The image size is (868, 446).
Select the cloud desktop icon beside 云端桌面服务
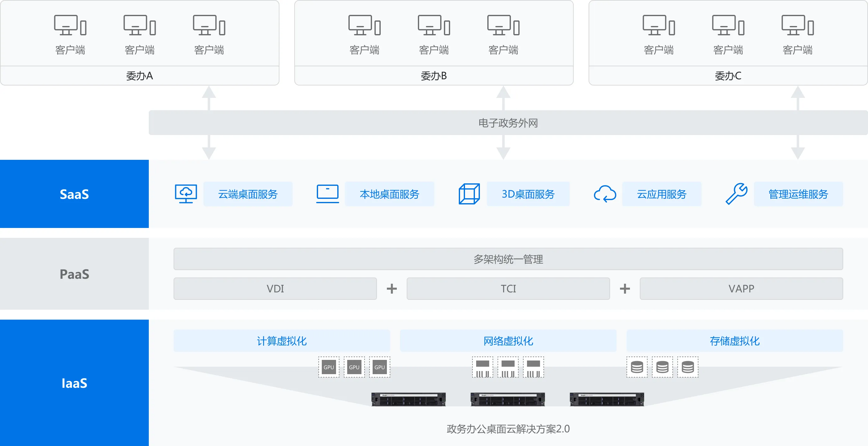(x=186, y=194)
